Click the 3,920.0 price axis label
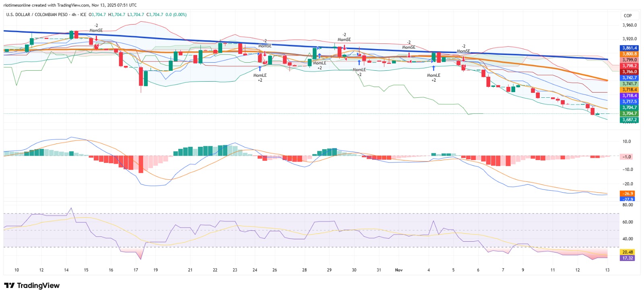 pyautogui.click(x=630, y=39)
